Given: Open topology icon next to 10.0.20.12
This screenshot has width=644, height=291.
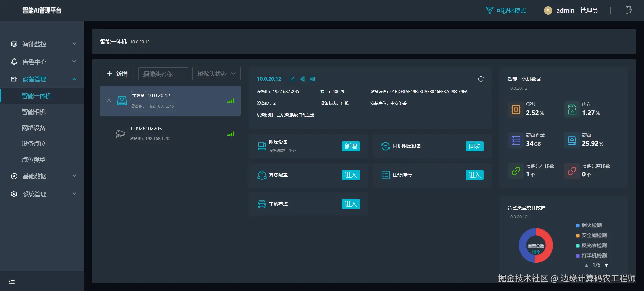Looking at the screenshot, I should [x=302, y=79].
